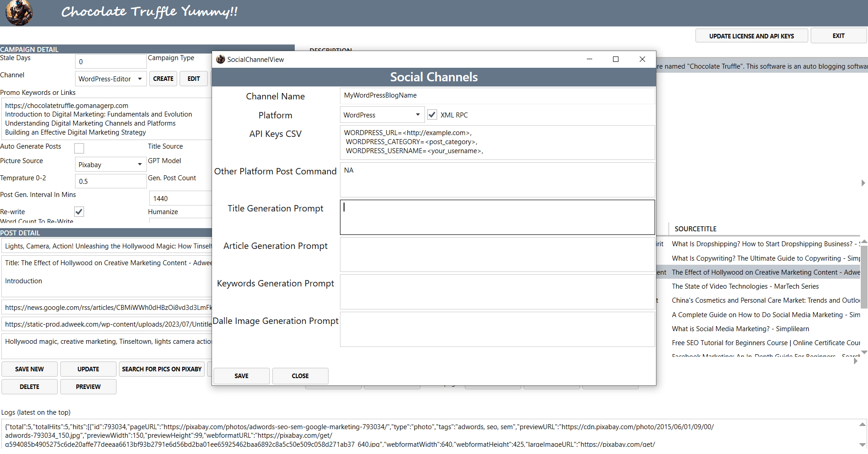The width and height of the screenshot is (868, 454).
Task: Uncheck the XML RPC option
Action: 432,114
